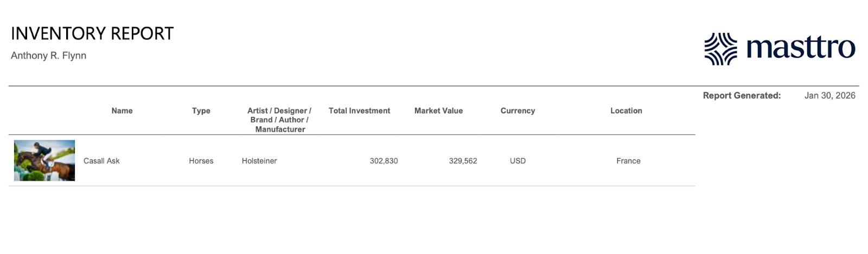Click the Holsteiner brand cell
Viewport: 868px width, 254px height.
point(259,161)
